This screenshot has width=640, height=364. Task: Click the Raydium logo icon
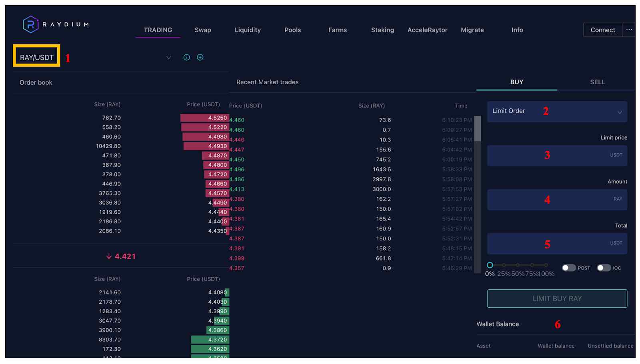tap(30, 24)
